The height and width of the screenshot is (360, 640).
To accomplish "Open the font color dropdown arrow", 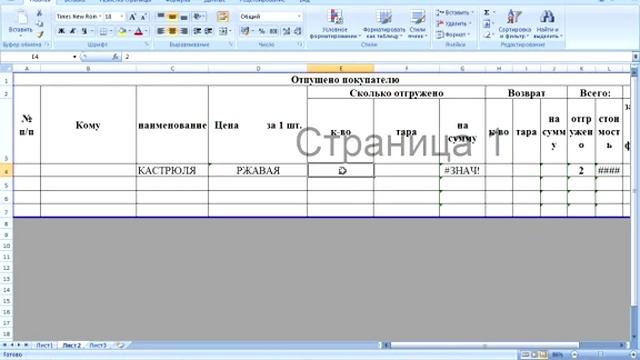I will (146, 31).
